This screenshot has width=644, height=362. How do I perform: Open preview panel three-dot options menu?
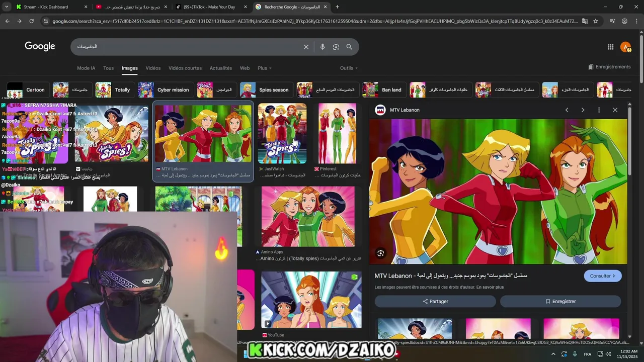pos(599,110)
